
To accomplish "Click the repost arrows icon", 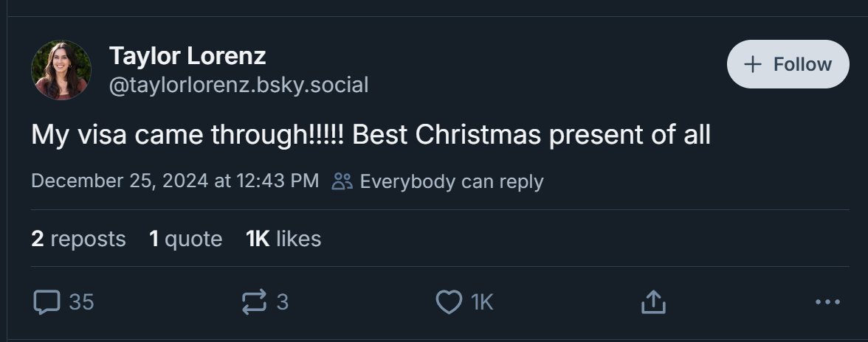I will (x=255, y=302).
